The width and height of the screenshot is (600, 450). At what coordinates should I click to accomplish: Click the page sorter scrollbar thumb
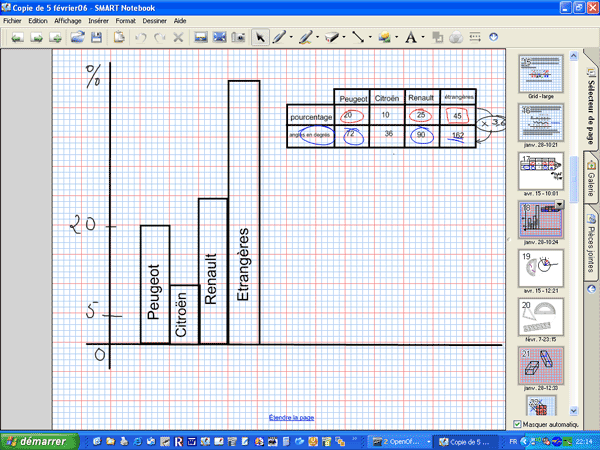click(x=574, y=179)
